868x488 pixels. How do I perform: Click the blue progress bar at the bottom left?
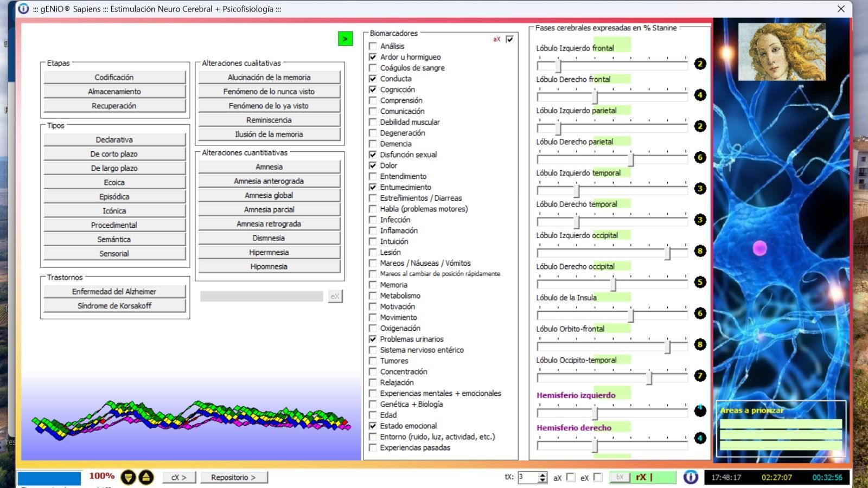point(49,478)
